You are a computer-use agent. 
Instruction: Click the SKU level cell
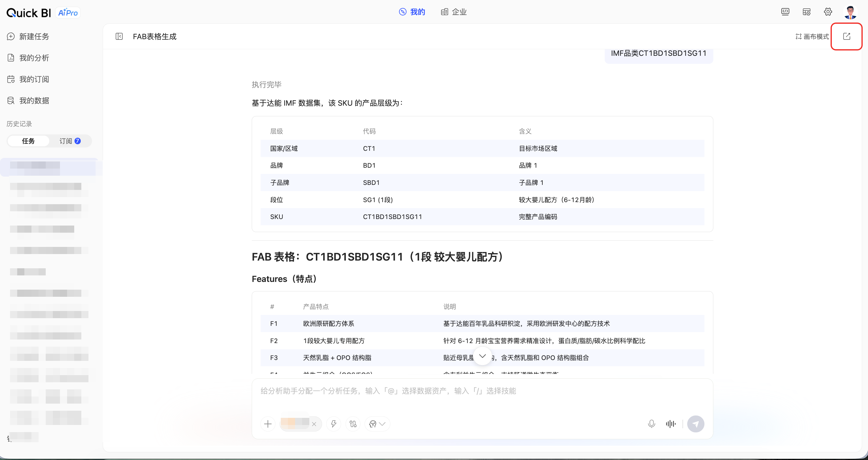pyautogui.click(x=277, y=217)
